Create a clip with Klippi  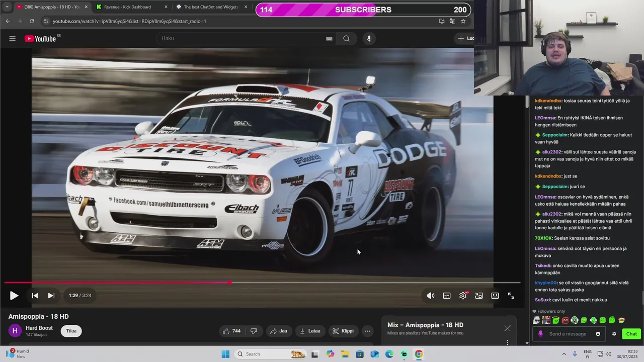coord(343,331)
